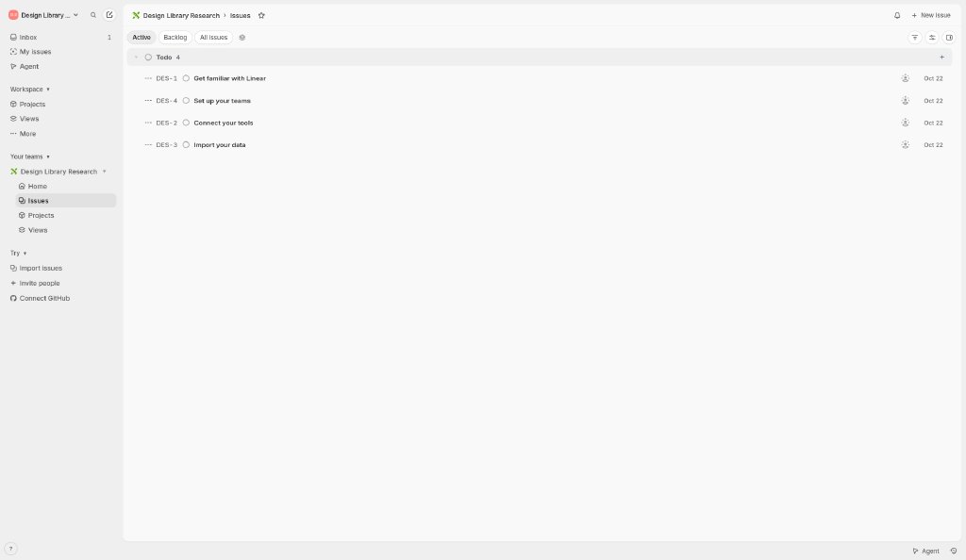
Task: Click the DES-2 issue identifier
Action: (x=166, y=124)
